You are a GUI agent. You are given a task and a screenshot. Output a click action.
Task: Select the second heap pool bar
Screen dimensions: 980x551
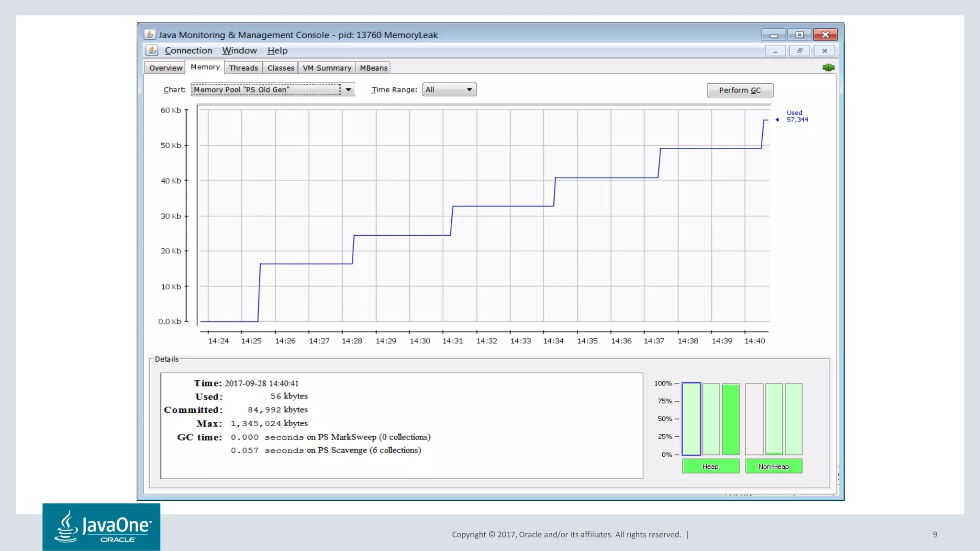[711, 419]
